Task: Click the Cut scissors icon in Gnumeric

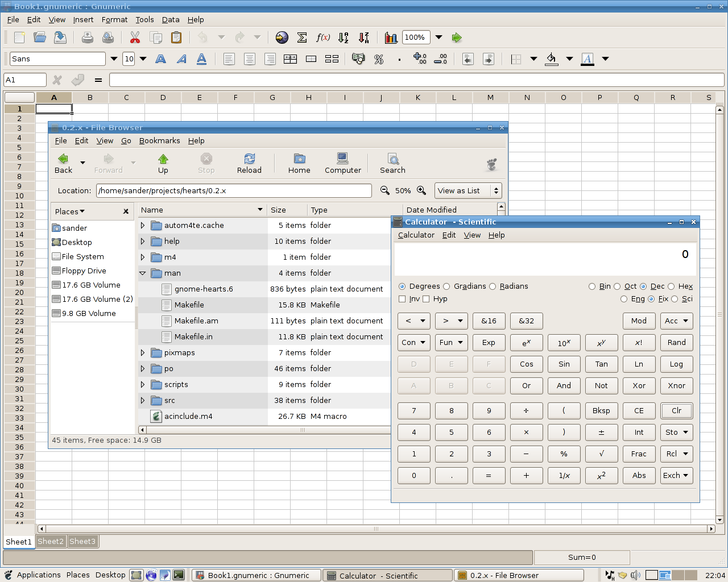Action: coord(135,38)
